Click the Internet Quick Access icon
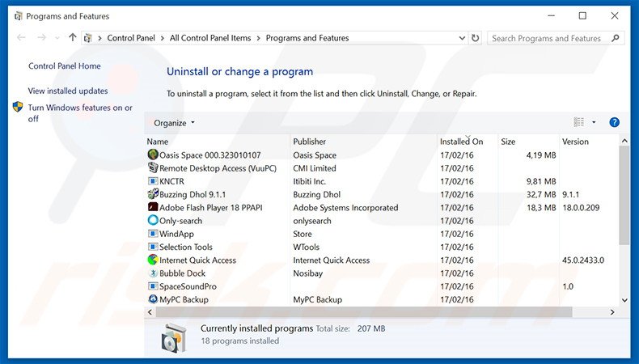This screenshot has height=364, width=639. point(153,260)
